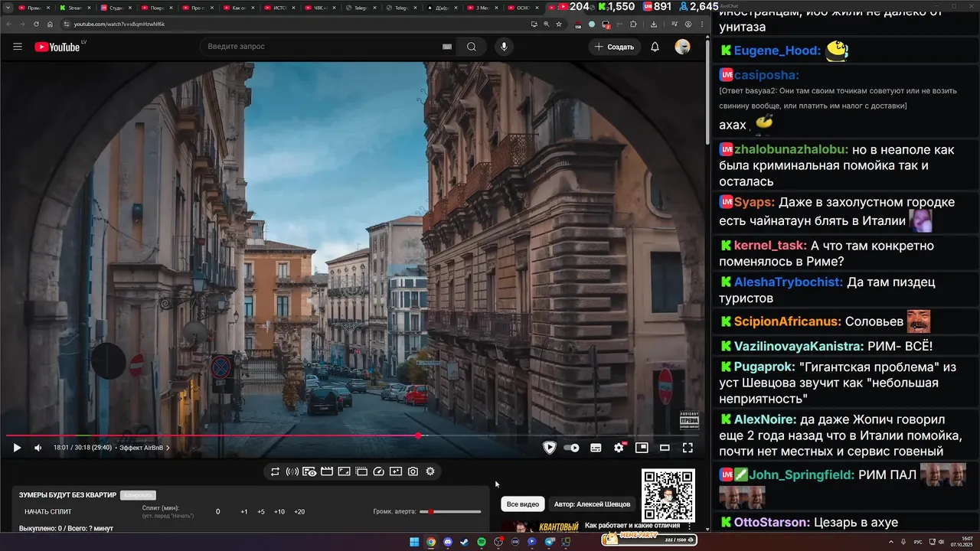
Task: Open the tab search dropdown arrow
Action: tap(6, 7)
